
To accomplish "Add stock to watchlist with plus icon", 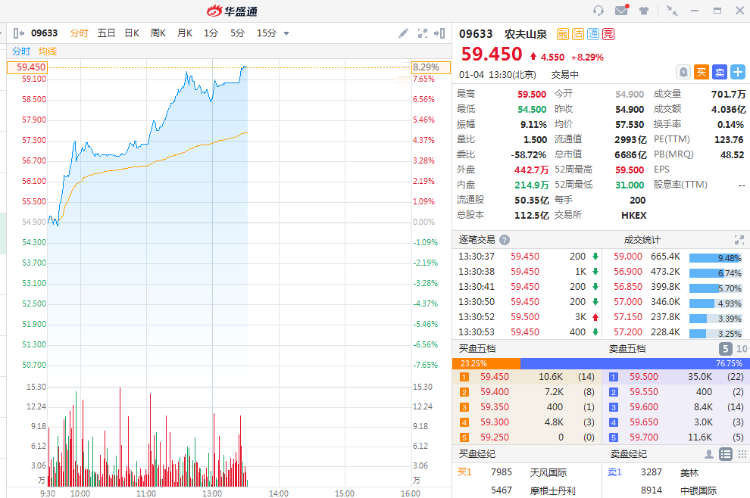I will tap(738, 72).
